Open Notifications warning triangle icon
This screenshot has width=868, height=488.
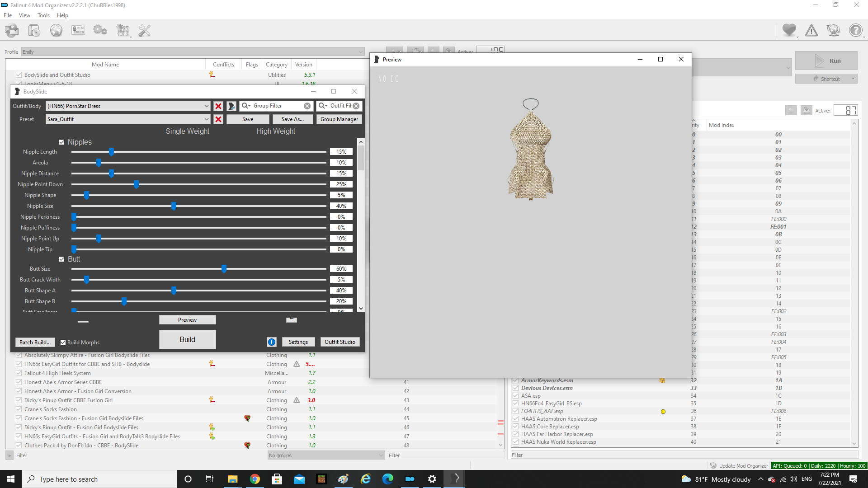(811, 30)
